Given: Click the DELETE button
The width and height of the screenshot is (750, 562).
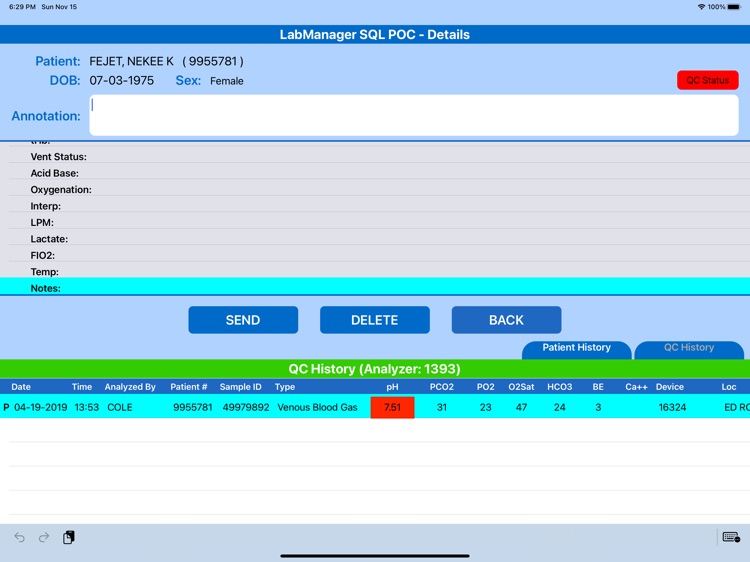Looking at the screenshot, I should [x=375, y=320].
